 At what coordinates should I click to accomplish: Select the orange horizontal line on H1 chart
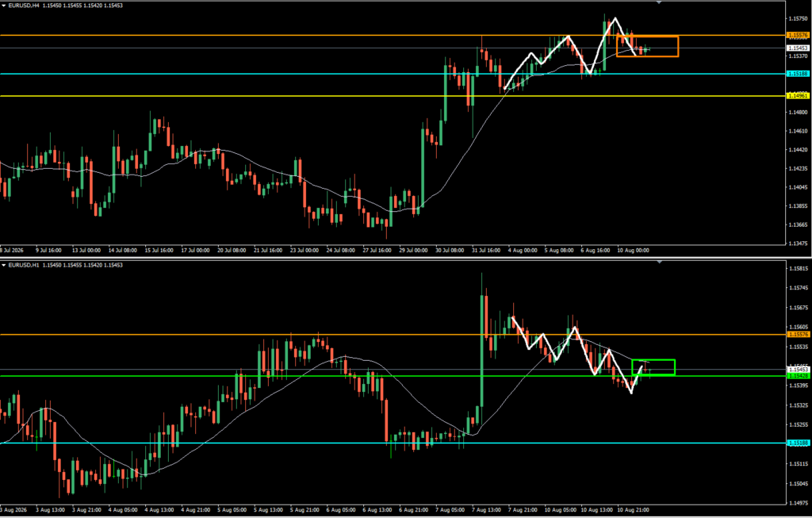coord(393,335)
